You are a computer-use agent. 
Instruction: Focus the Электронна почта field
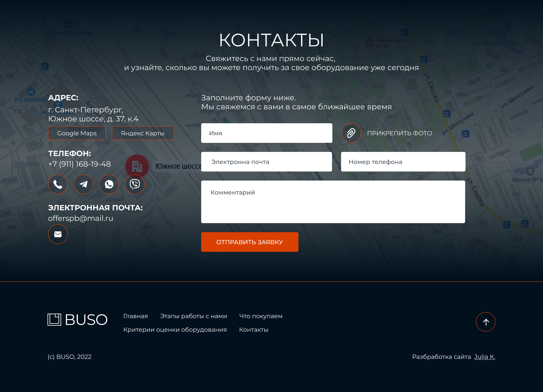tap(266, 162)
